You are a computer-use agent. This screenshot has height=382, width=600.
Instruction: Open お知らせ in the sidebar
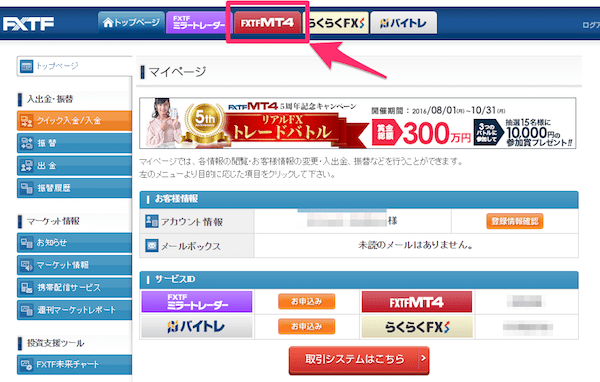pos(75,243)
